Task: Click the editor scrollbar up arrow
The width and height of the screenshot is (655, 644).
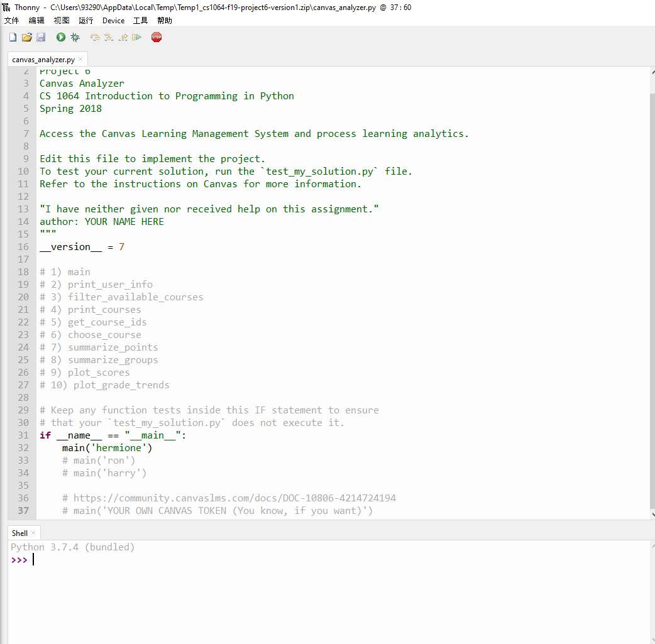Action: [x=652, y=72]
